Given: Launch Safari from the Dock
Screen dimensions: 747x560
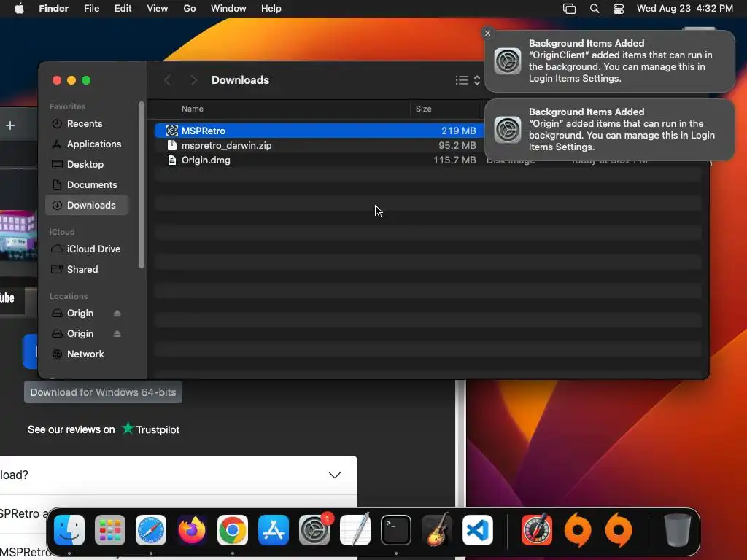Looking at the screenshot, I should [151, 530].
